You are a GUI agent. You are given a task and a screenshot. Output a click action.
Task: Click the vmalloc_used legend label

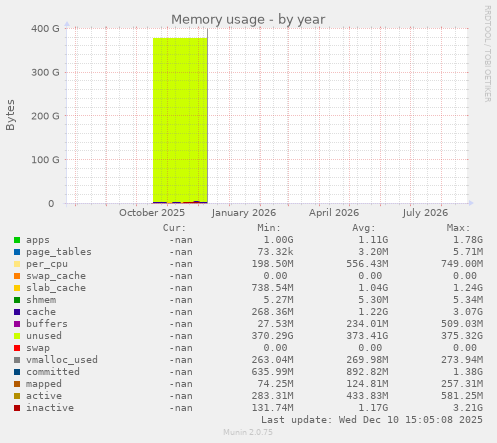(62, 360)
